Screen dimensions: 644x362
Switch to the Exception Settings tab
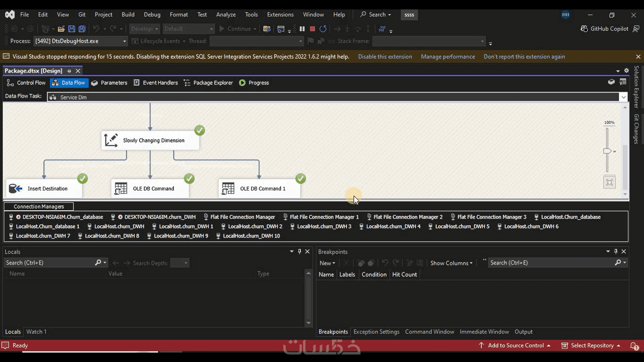[x=376, y=332]
